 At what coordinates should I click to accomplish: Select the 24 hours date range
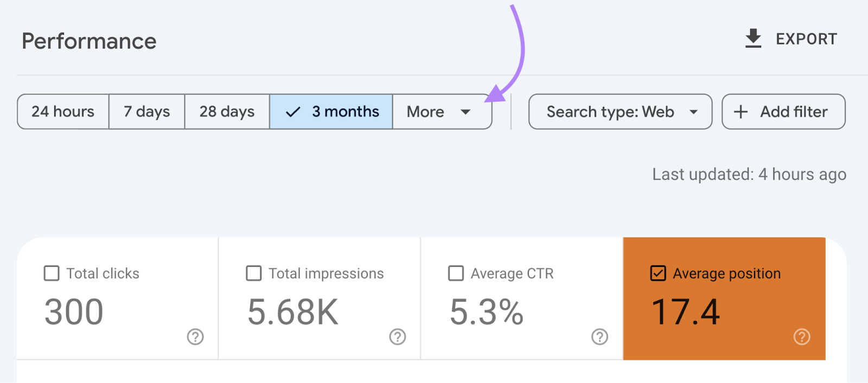[x=63, y=112]
